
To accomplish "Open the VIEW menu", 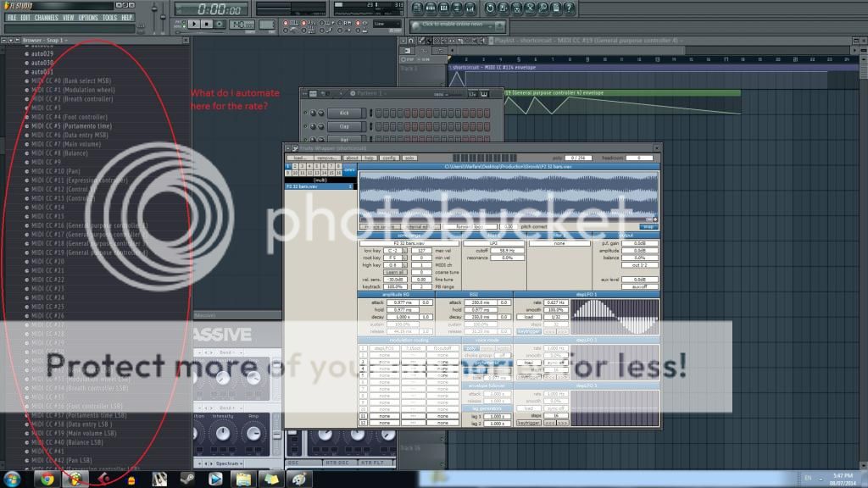I will 68,18.
